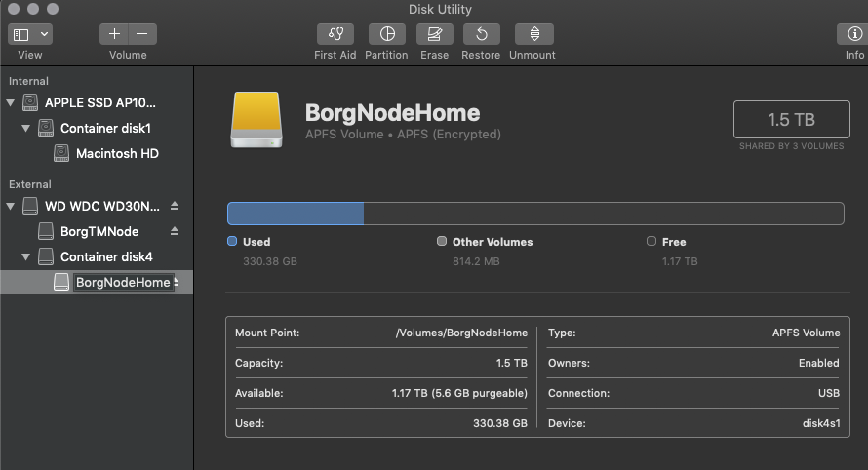
Task: Open the View options dropdown arrow
Action: tap(44, 34)
